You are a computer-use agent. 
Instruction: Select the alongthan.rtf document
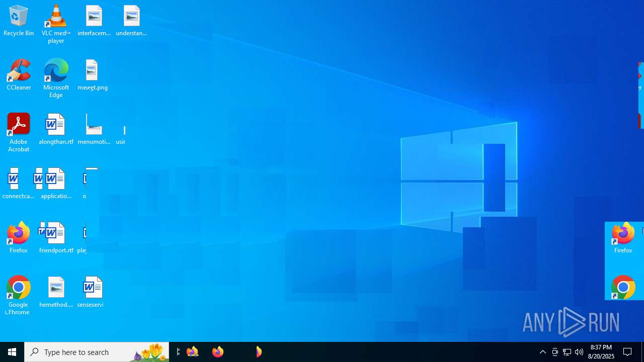click(x=56, y=129)
